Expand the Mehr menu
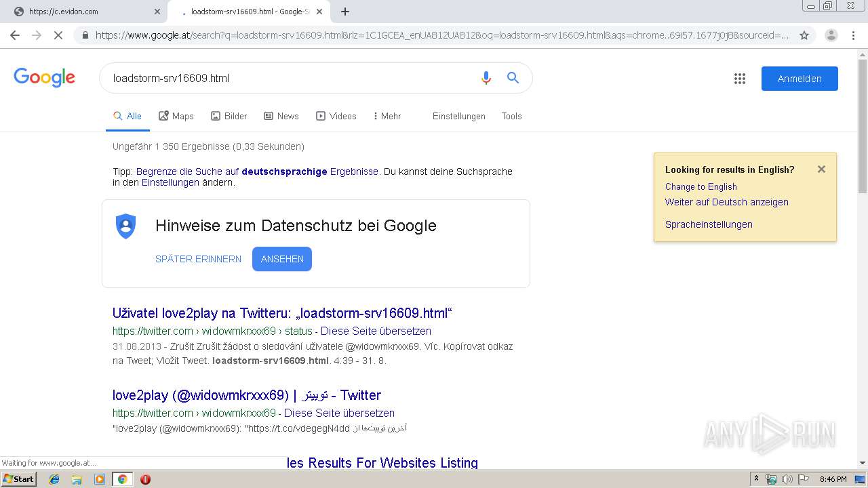Image resolution: width=868 pixels, height=488 pixels. [387, 116]
